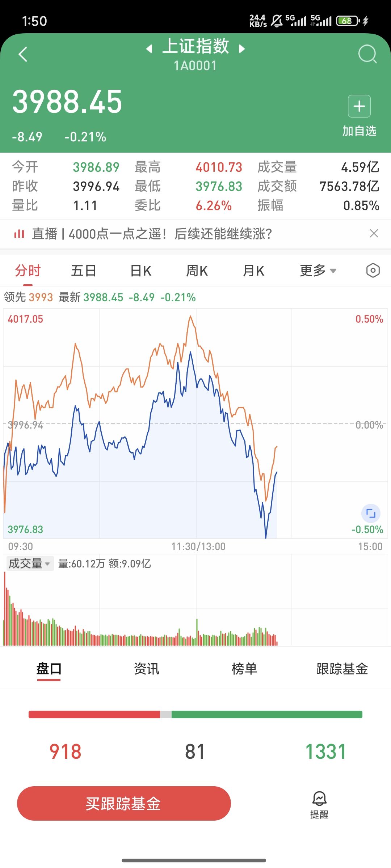Tap the red-green advance/decline ratio bar
Viewport: 391px width, 868px height.
[x=195, y=714]
